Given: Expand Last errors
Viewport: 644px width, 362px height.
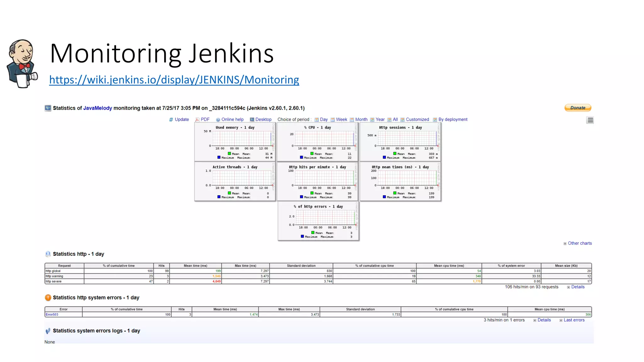Looking at the screenshot, I should [x=574, y=320].
